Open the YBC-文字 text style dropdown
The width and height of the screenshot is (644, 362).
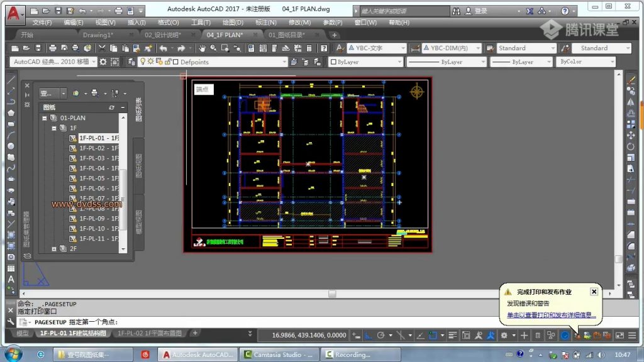[x=377, y=48]
